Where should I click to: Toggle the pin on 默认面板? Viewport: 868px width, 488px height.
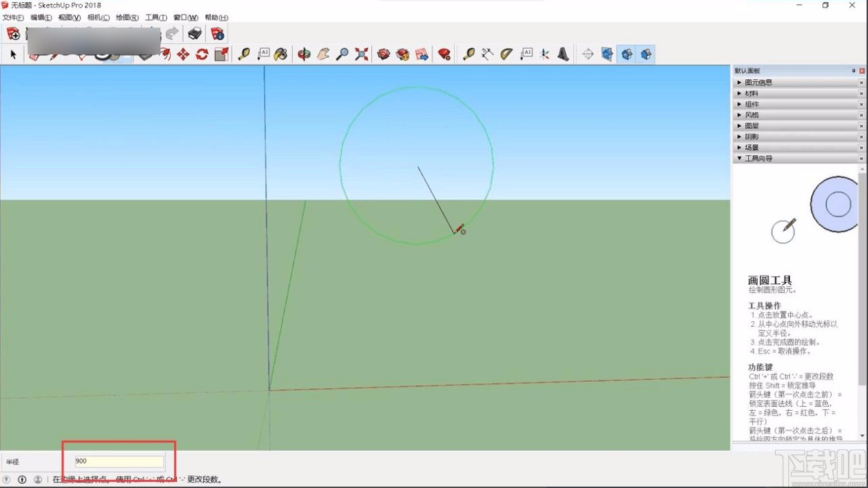(x=854, y=70)
